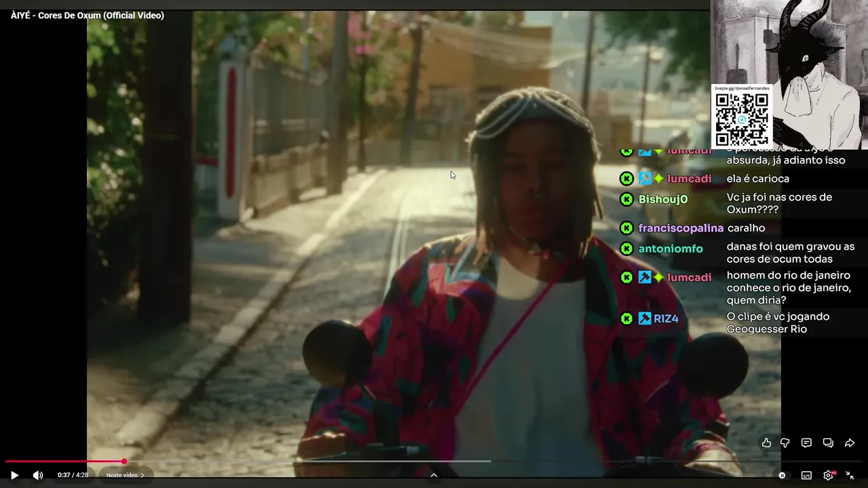Play the video
Image resolution: width=868 pixels, height=488 pixels.
(x=14, y=475)
